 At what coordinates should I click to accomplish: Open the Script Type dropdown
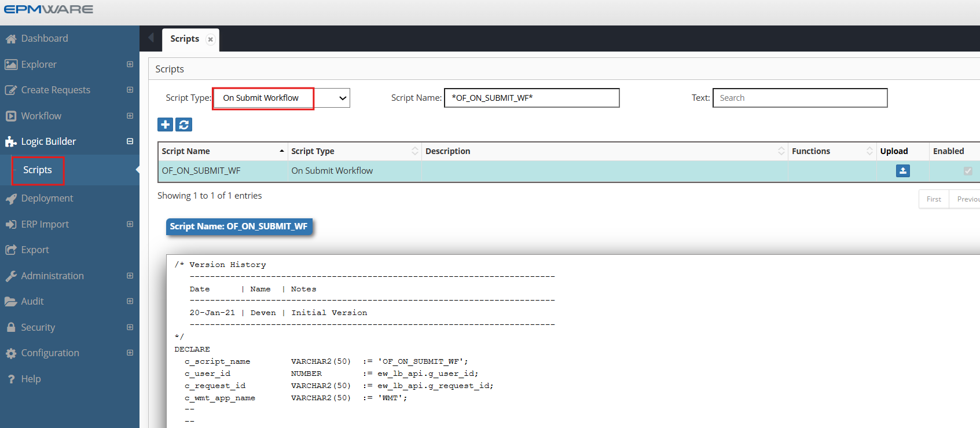pyautogui.click(x=281, y=98)
